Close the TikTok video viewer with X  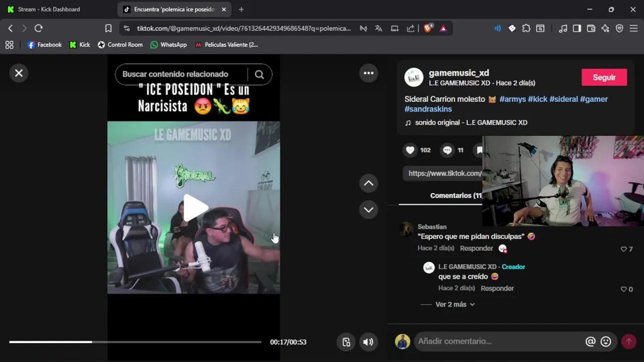19,73
